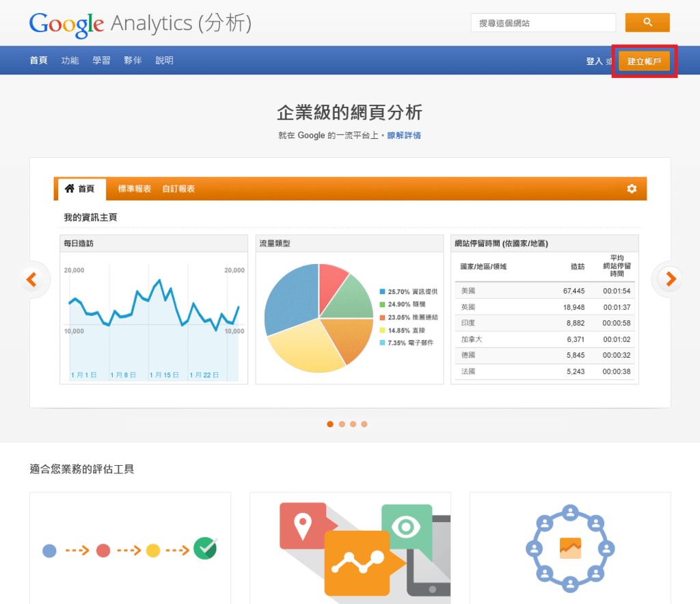This screenshot has width=700, height=604.
Task: Go to next slide with right arrow
Action: (x=671, y=279)
